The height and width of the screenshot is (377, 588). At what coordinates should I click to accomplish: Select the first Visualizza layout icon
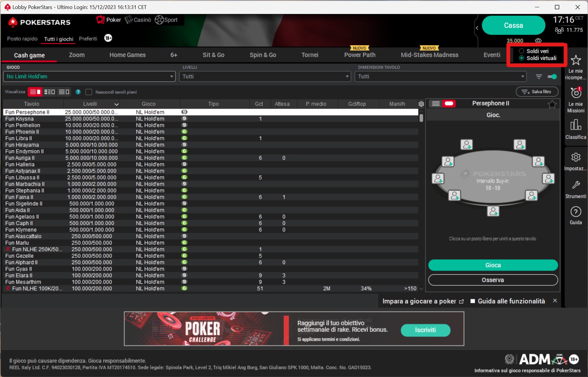(x=35, y=92)
